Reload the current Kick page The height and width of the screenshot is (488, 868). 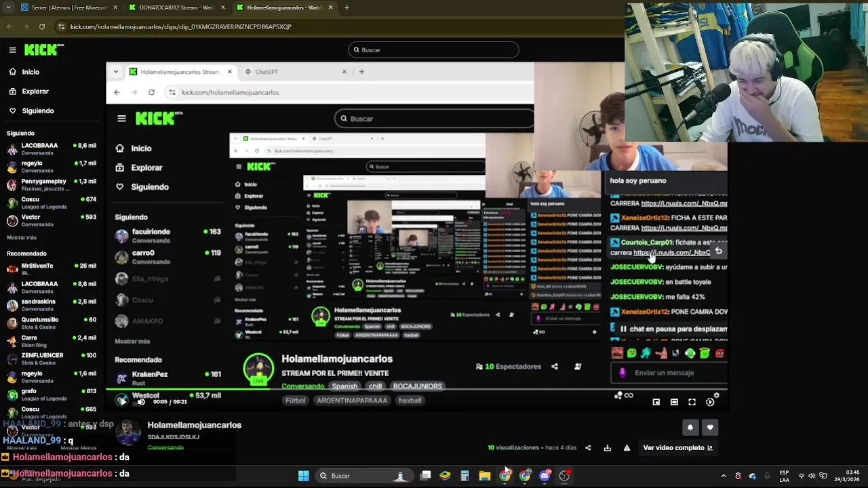[42, 26]
